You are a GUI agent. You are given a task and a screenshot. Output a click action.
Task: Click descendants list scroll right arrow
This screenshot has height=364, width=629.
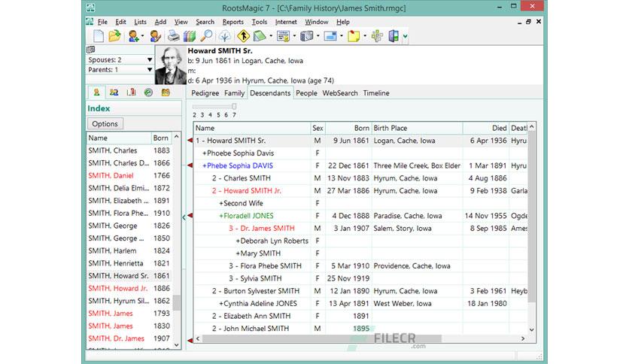(x=523, y=338)
